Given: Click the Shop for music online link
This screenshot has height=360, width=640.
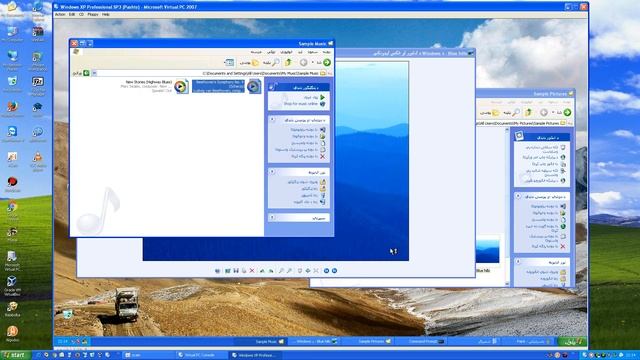Looking at the screenshot, I should (304, 104).
